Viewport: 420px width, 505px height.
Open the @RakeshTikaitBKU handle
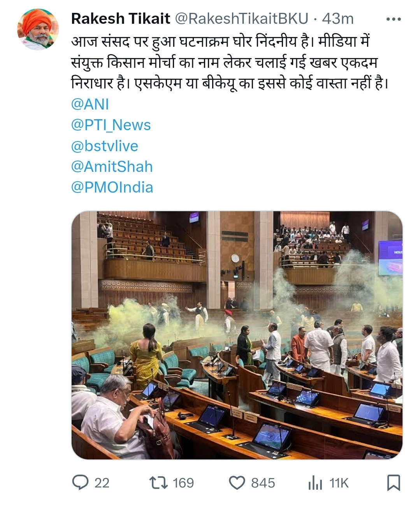pyautogui.click(x=241, y=19)
